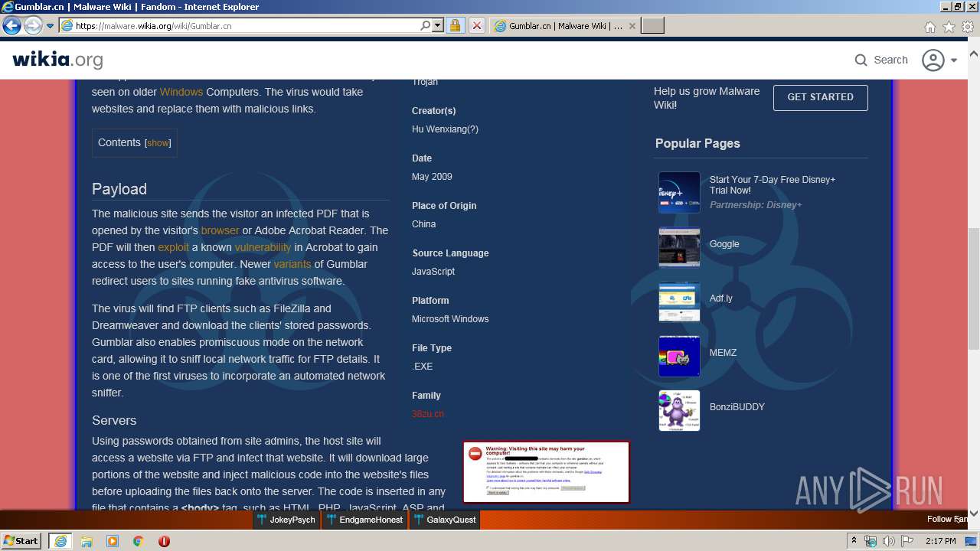Viewport: 980px width, 551px height.
Task: Open the variants link
Action: coord(292,264)
